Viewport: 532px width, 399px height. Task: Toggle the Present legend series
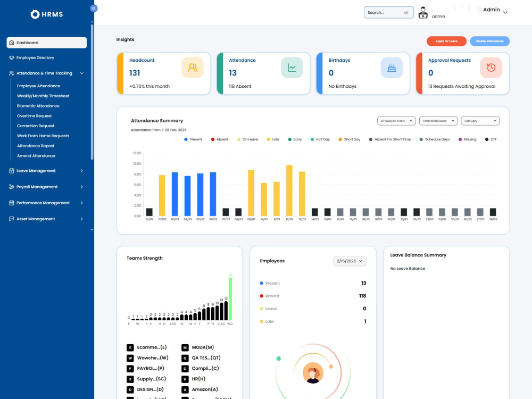(x=193, y=139)
